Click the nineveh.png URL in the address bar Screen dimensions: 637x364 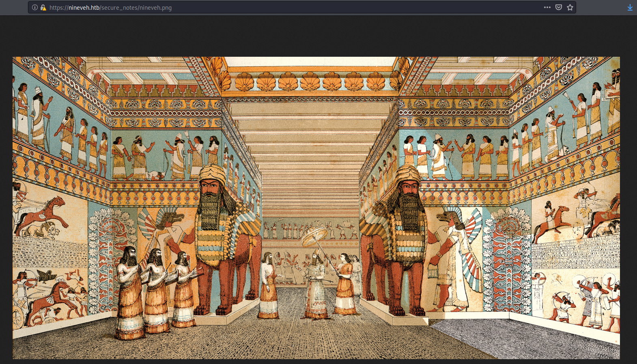pyautogui.click(x=110, y=8)
